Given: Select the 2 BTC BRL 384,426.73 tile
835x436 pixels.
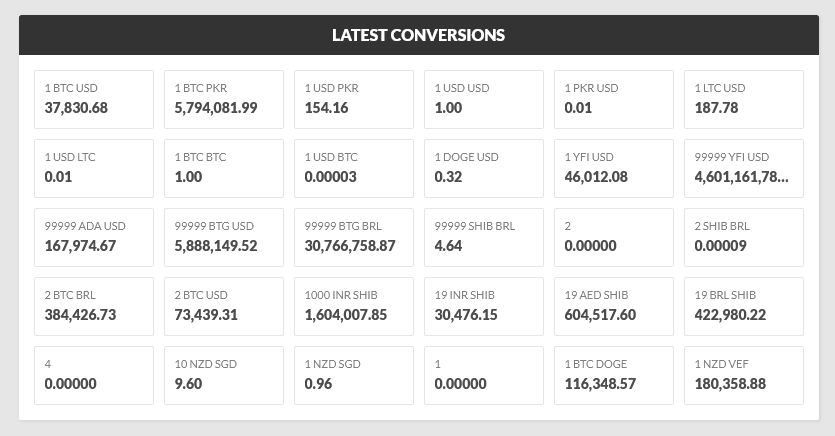Looking at the screenshot, I should click(x=94, y=307).
